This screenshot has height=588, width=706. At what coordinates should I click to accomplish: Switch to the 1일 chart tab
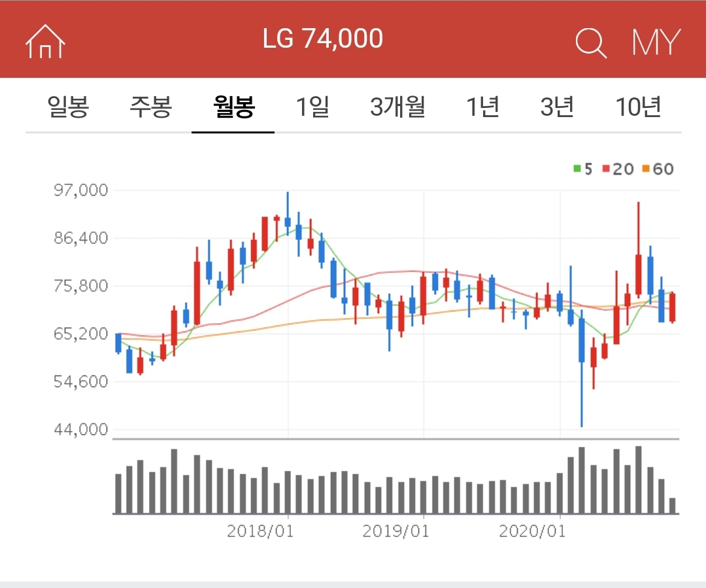click(x=312, y=107)
